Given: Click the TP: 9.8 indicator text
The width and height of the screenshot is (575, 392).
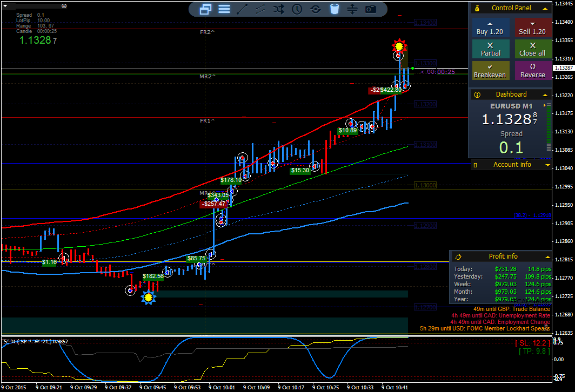Looking at the screenshot, I should [534, 352].
